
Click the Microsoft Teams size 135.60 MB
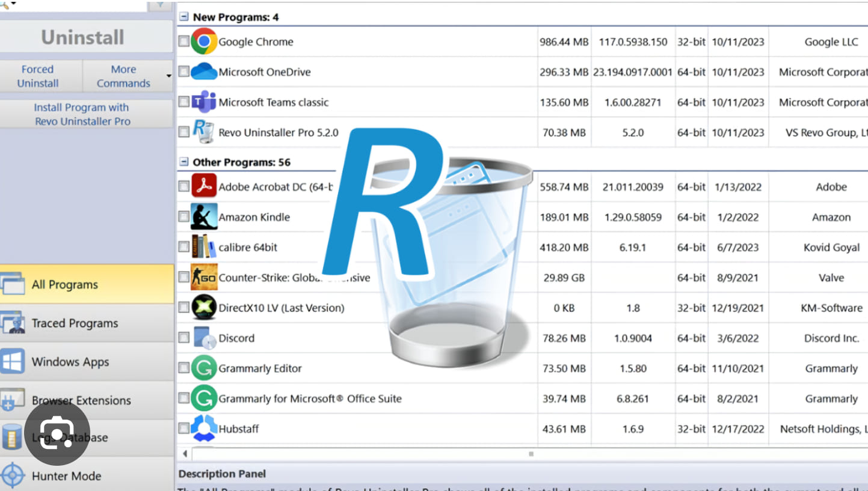tap(564, 102)
